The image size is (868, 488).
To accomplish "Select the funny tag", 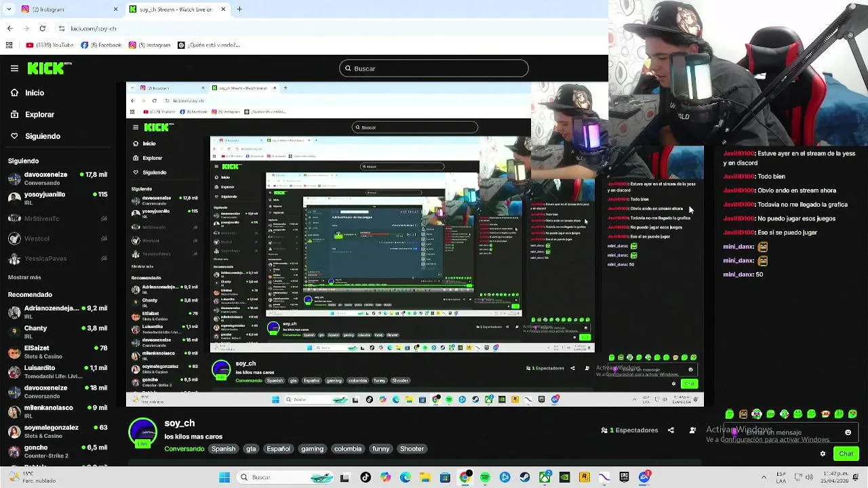I will [x=381, y=449].
